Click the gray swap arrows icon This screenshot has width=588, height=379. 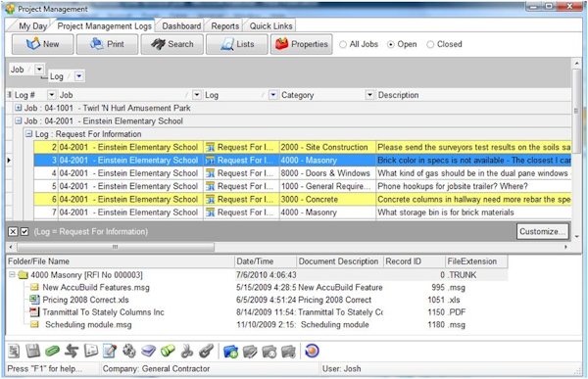click(x=72, y=352)
